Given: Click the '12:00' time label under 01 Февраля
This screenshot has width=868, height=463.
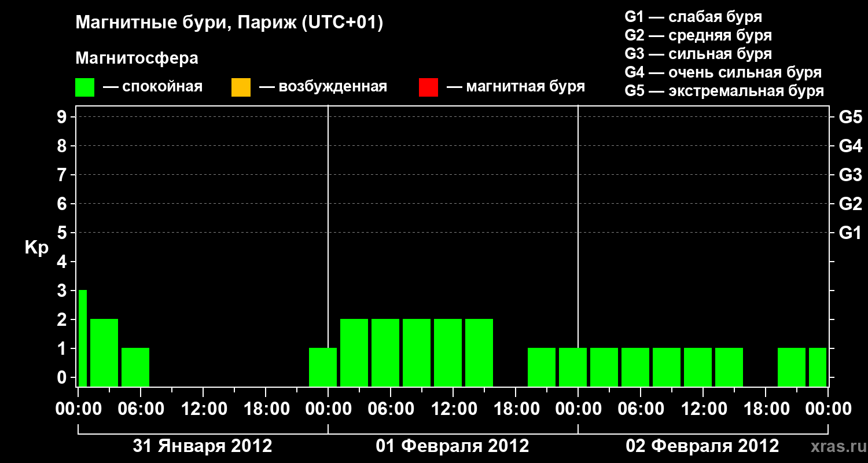Looking at the screenshot, I should coord(453,409).
